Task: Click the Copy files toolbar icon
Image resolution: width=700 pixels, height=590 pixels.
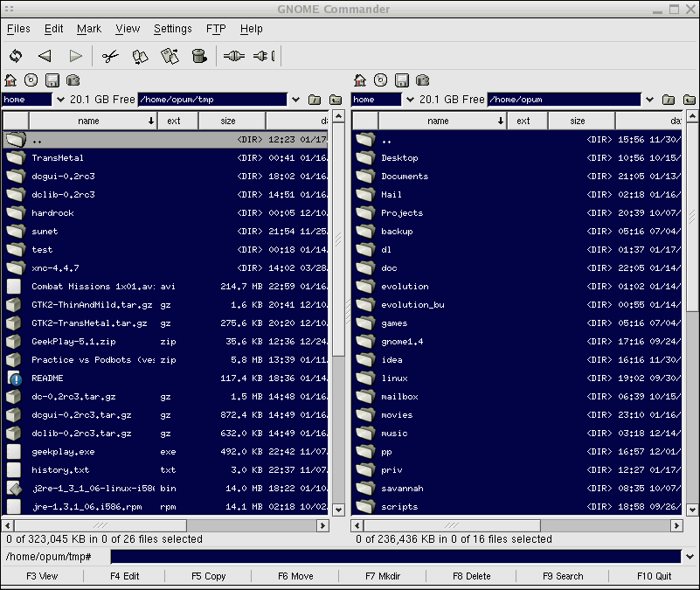Action: coord(140,56)
